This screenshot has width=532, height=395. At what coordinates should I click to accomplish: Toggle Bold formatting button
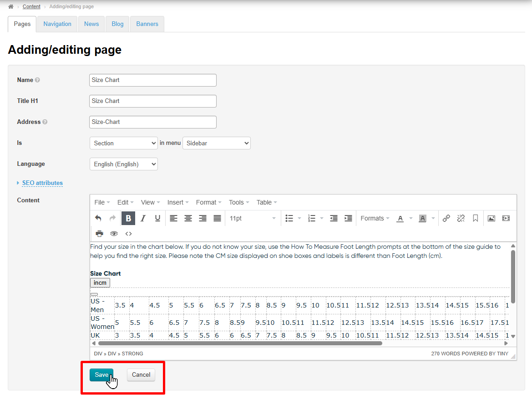(128, 218)
